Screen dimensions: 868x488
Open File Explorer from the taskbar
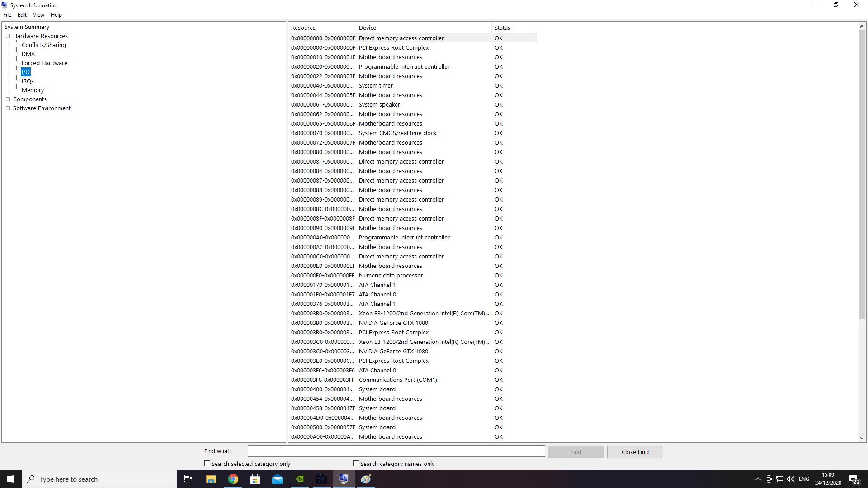211,479
